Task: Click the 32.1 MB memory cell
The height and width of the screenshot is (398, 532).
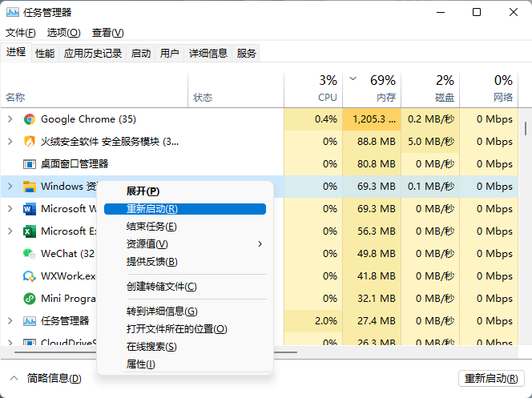Action: [x=372, y=299]
